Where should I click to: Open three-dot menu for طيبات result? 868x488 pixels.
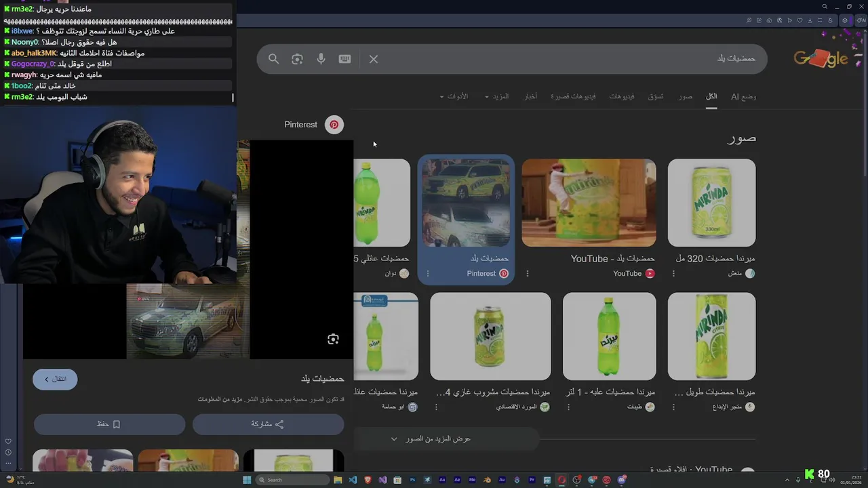pos(568,407)
